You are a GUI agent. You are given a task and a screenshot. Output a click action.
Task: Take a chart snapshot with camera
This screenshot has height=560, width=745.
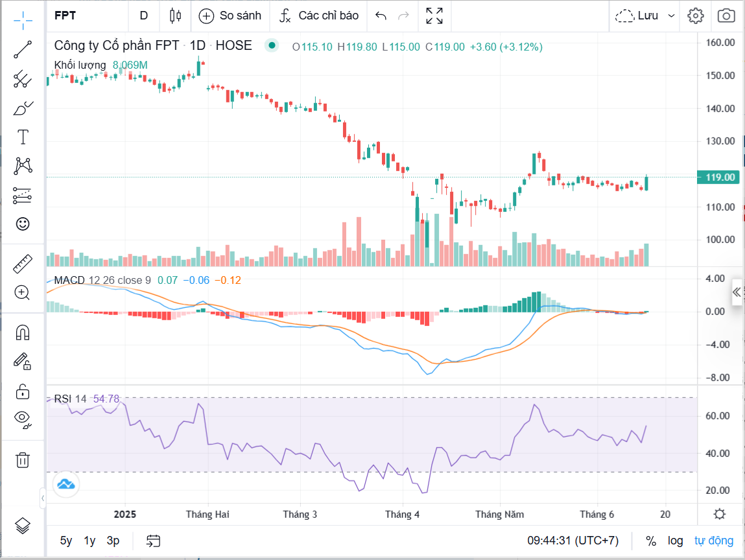(x=726, y=16)
